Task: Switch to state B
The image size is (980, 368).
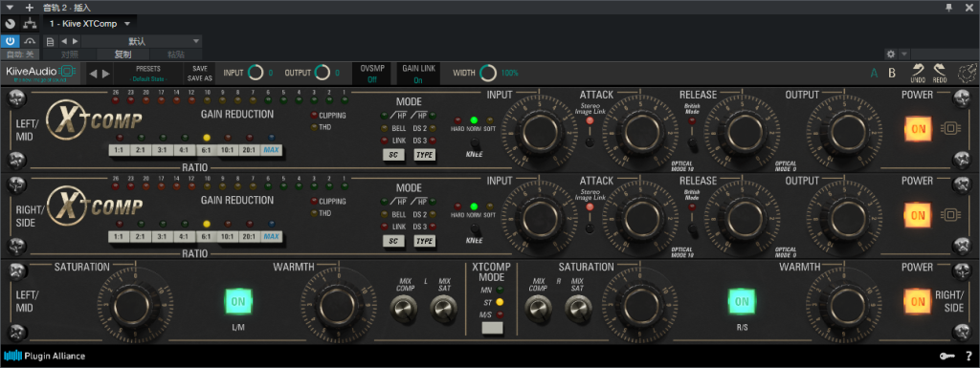Action: (892, 73)
